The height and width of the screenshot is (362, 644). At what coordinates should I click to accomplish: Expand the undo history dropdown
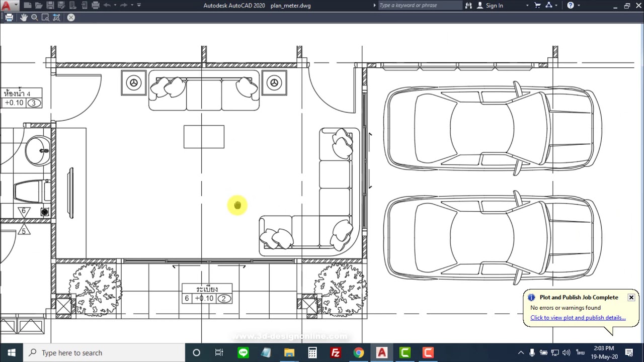click(115, 5)
